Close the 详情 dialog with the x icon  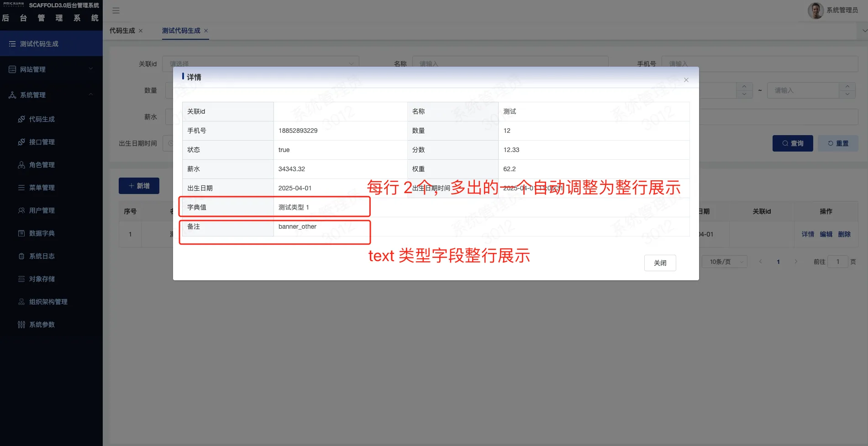[686, 80]
